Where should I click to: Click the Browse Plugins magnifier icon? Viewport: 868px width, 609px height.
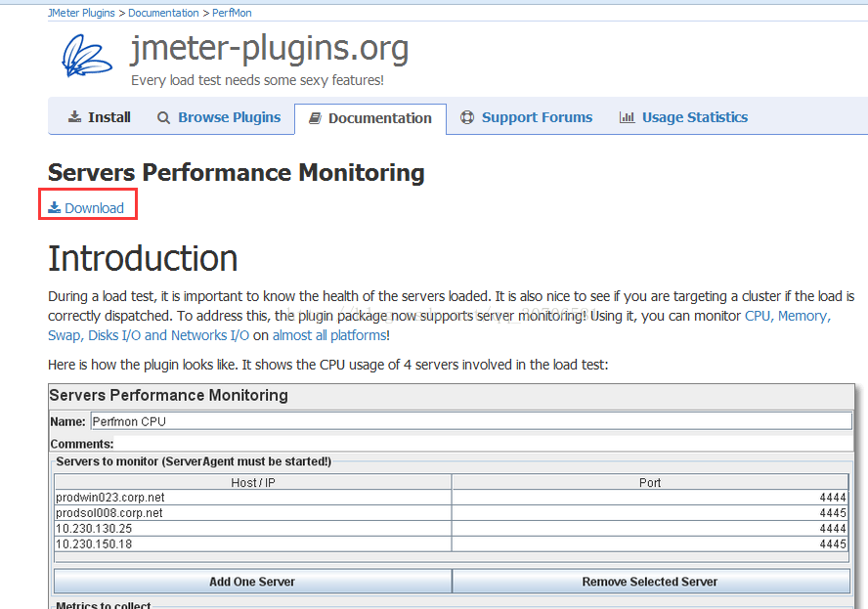point(163,117)
